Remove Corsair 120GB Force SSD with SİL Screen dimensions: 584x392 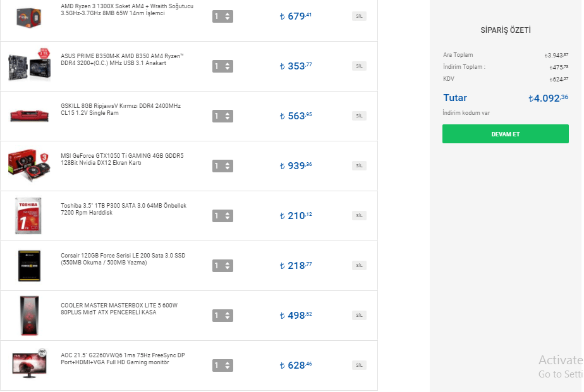(x=359, y=265)
